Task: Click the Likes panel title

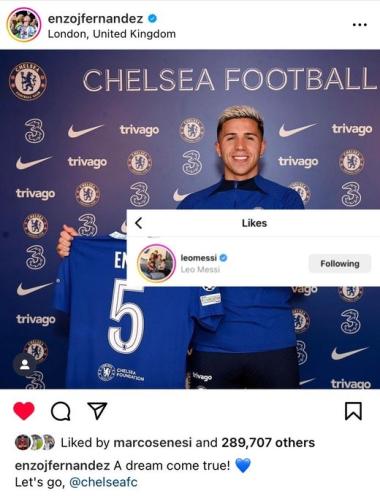Action: pos(254,223)
